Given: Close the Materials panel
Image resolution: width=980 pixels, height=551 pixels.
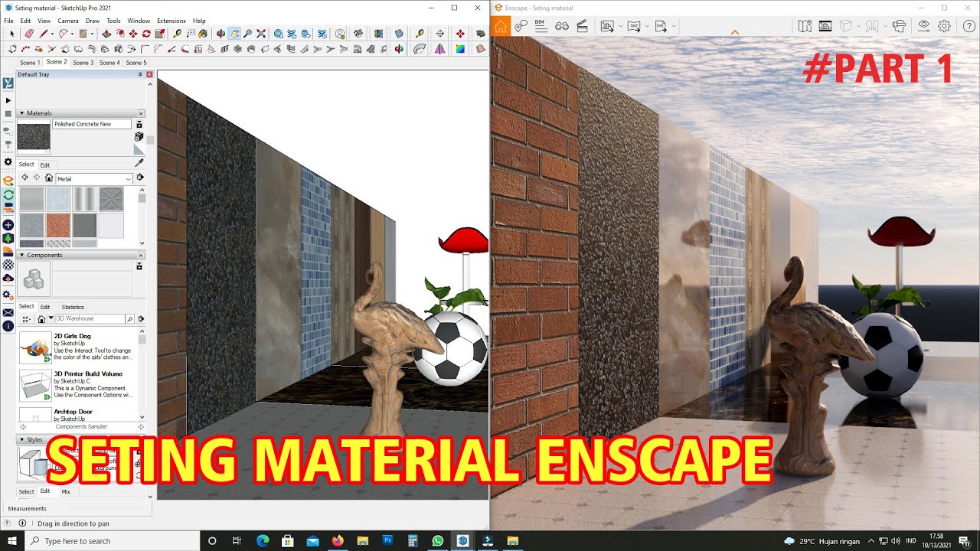Looking at the screenshot, I should [141, 113].
